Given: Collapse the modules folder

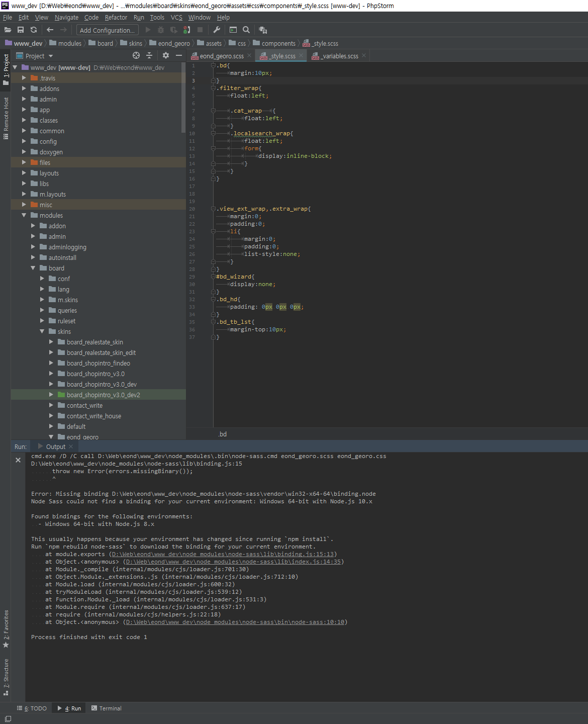Looking at the screenshot, I should pyautogui.click(x=24, y=215).
